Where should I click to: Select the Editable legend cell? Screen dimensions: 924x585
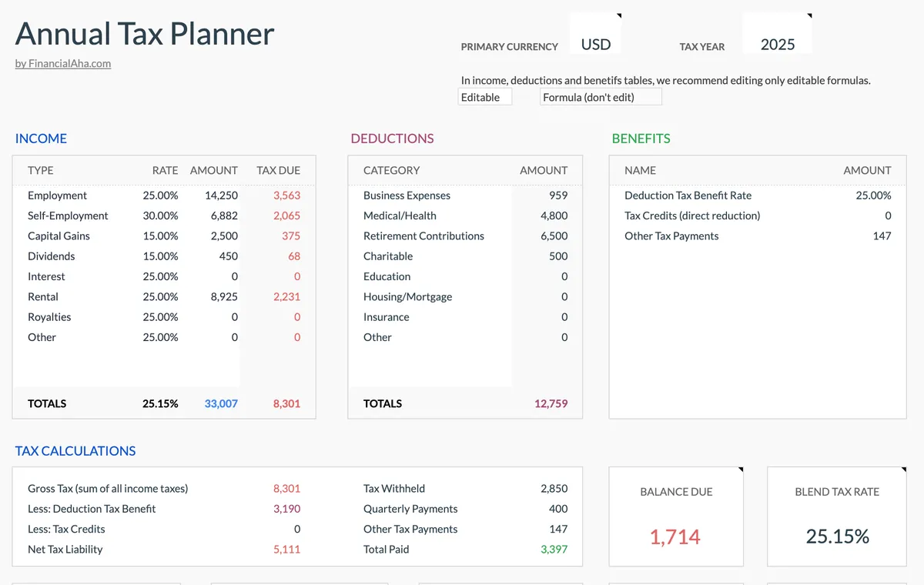click(x=484, y=96)
